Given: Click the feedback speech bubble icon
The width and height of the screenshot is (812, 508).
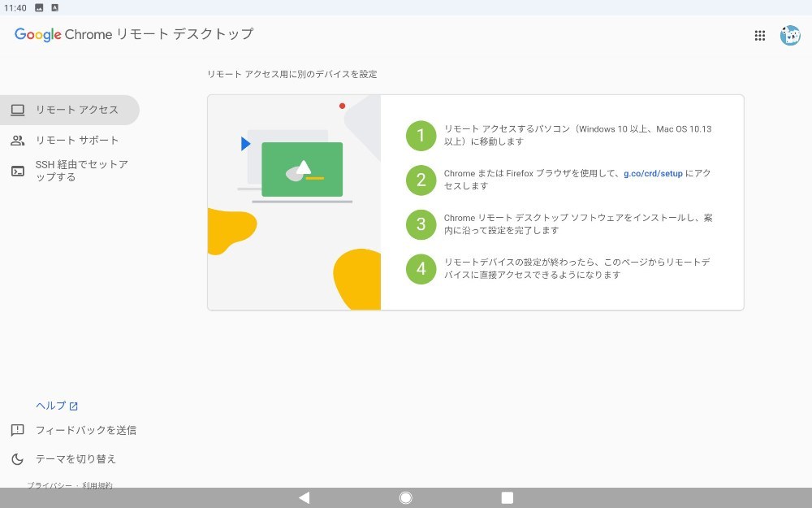Looking at the screenshot, I should click(x=18, y=430).
